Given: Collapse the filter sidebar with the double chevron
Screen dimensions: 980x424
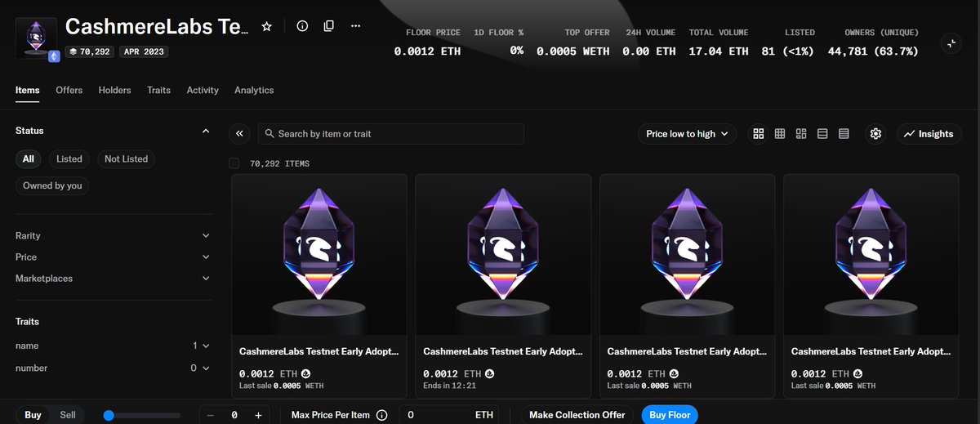Looking at the screenshot, I should click(240, 134).
